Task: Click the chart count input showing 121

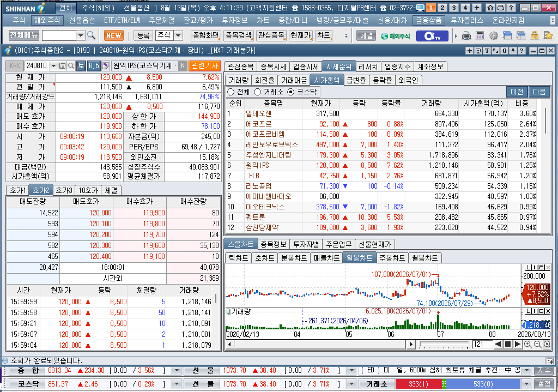Action: (482, 344)
